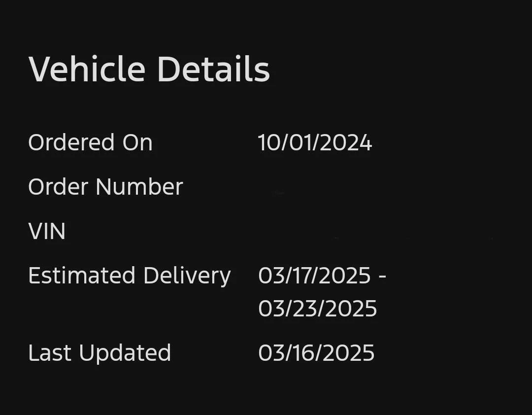
Task: Select the Ordered On label
Action: tap(90, 143)
